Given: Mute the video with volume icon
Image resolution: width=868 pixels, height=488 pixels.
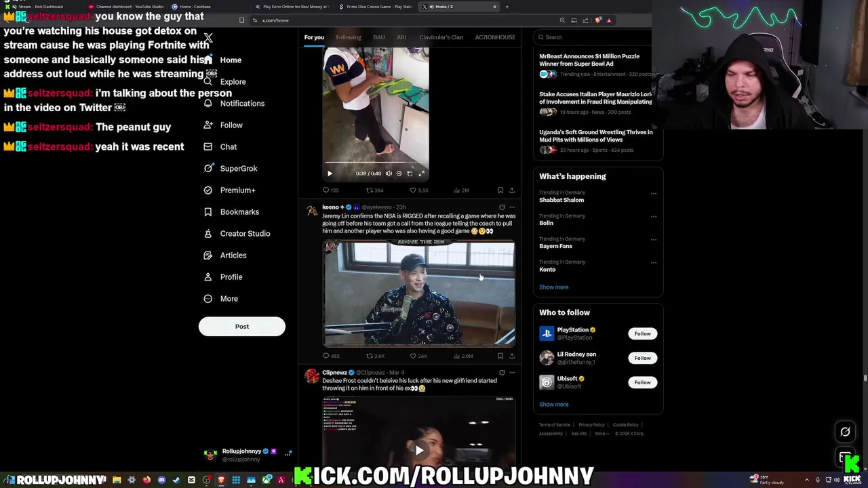Looking at the screenshot, I should [389, 174].
